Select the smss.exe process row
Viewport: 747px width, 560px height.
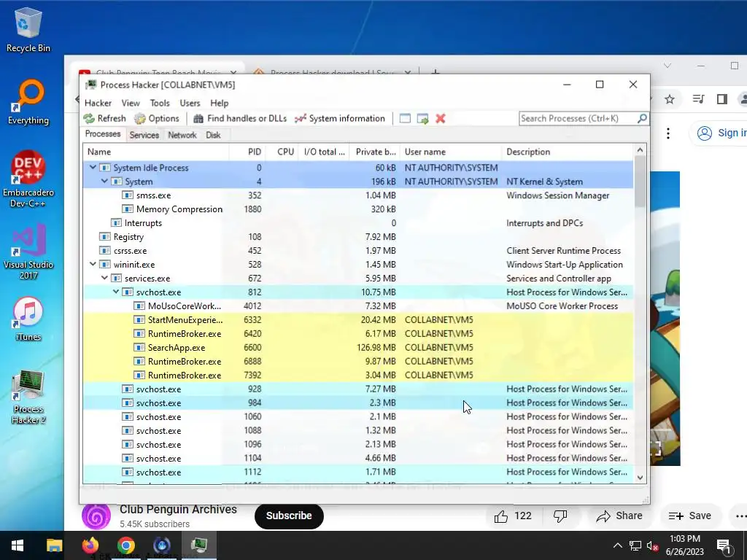pos(358,195)
